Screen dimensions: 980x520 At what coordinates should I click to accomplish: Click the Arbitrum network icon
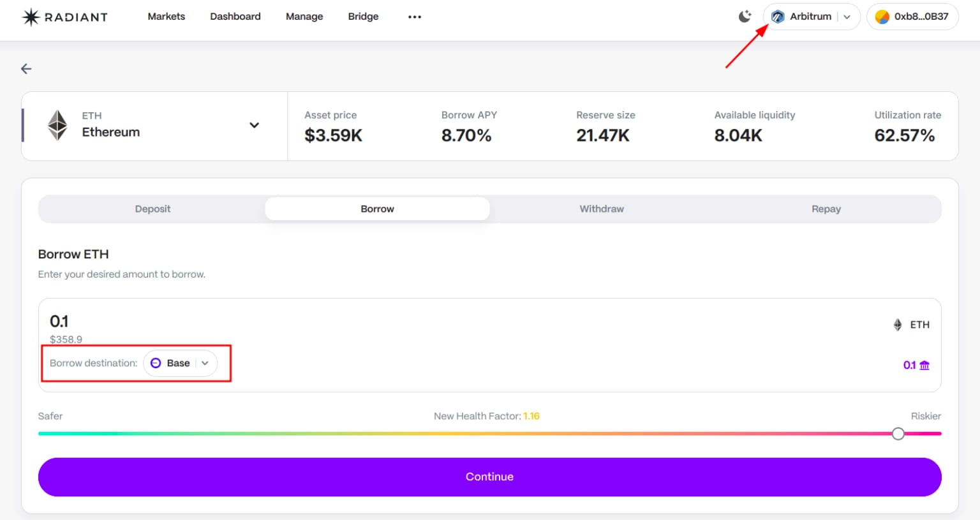(778, 17)
